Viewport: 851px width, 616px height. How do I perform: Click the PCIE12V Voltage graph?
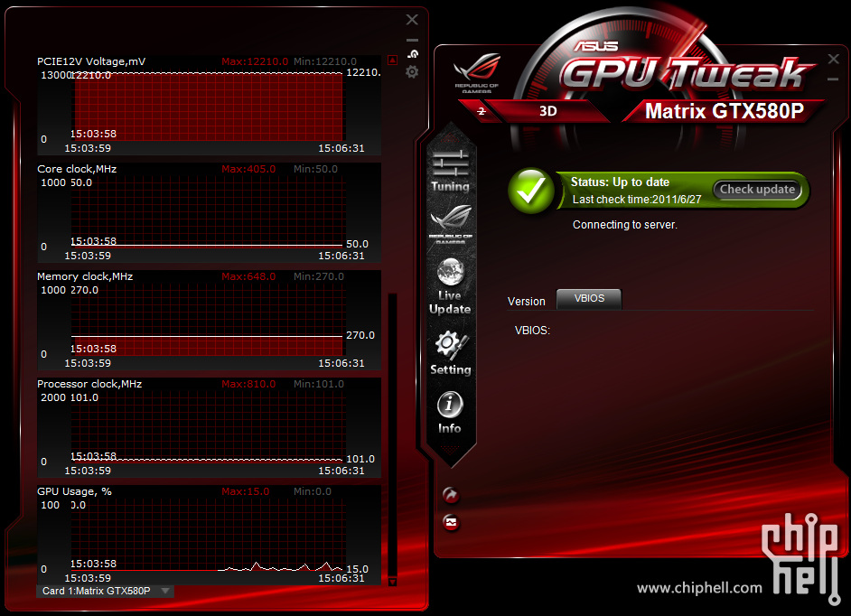209,107
